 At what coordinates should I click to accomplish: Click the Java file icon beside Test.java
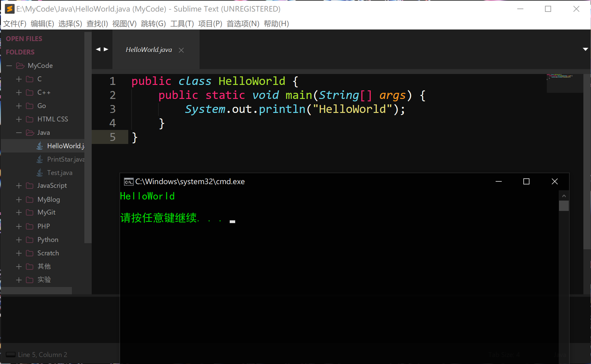40,173
